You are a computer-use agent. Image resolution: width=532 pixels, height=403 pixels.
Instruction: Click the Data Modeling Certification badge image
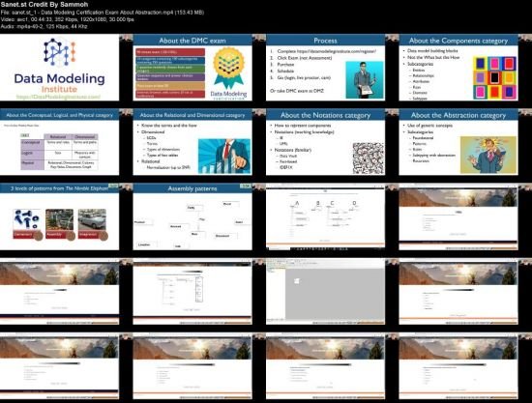click(x=228, y=72)
